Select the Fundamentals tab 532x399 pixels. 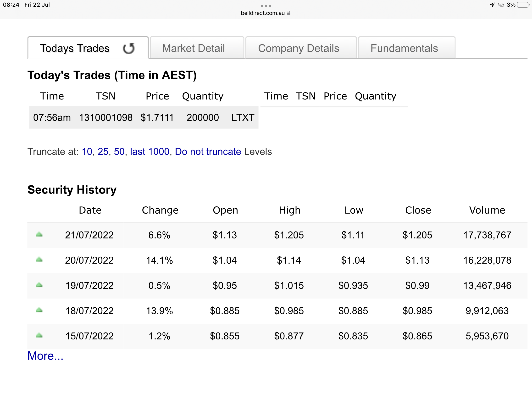tap(404, 48)
